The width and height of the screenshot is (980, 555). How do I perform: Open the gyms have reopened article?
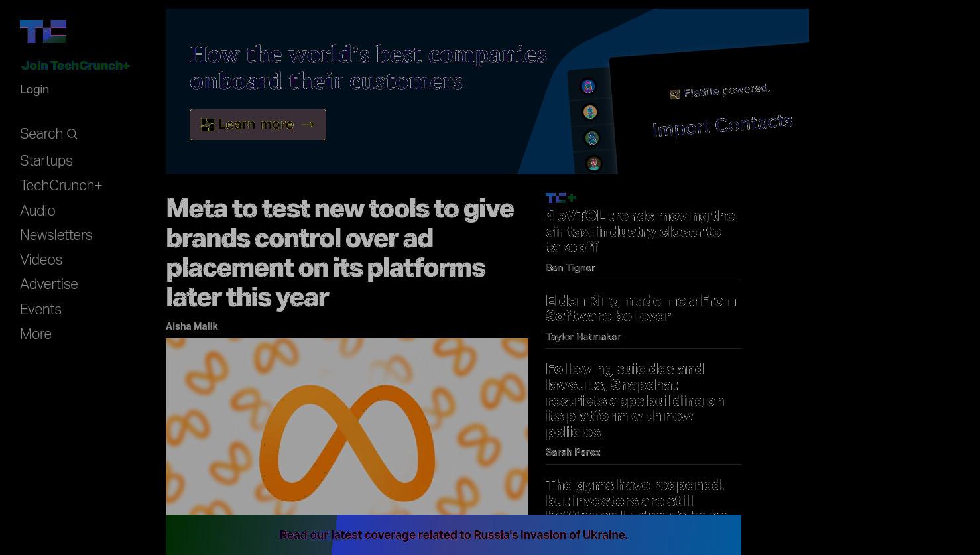637,496
